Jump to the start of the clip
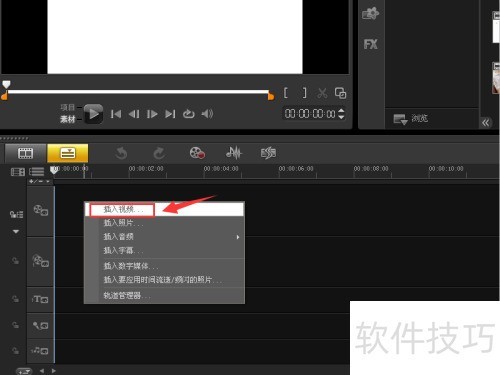The image size is (500, 375). click(x=116, y=114)
